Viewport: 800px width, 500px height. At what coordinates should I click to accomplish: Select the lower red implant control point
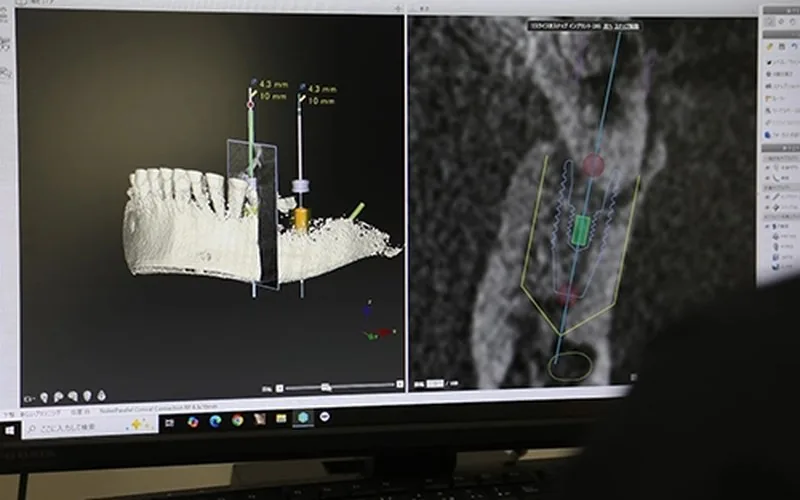point(567,294)
